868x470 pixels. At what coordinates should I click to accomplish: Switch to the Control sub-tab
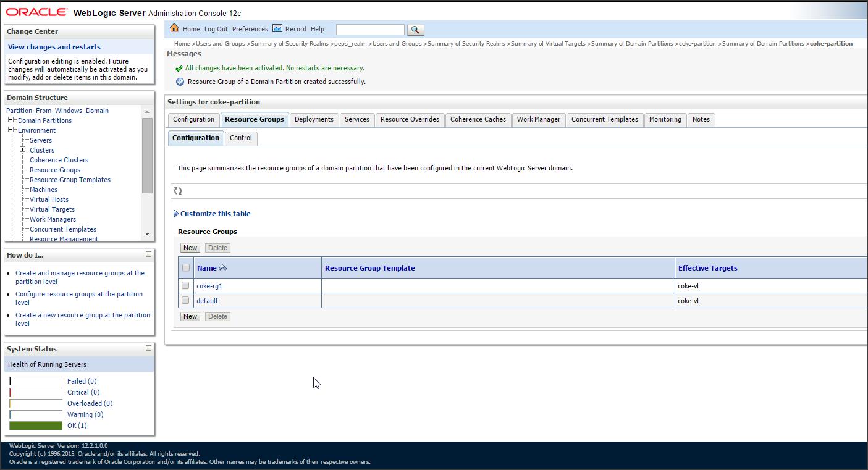[241, 138]
